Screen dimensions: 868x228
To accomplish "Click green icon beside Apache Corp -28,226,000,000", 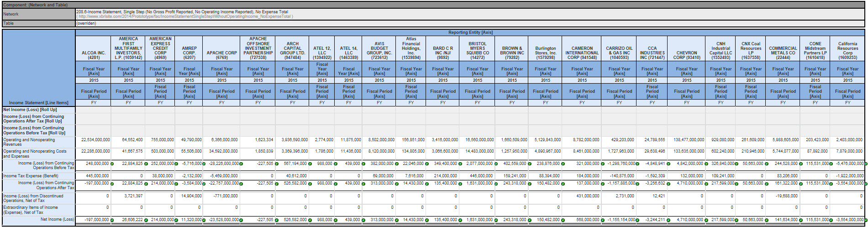I will (x=241, y=164).
